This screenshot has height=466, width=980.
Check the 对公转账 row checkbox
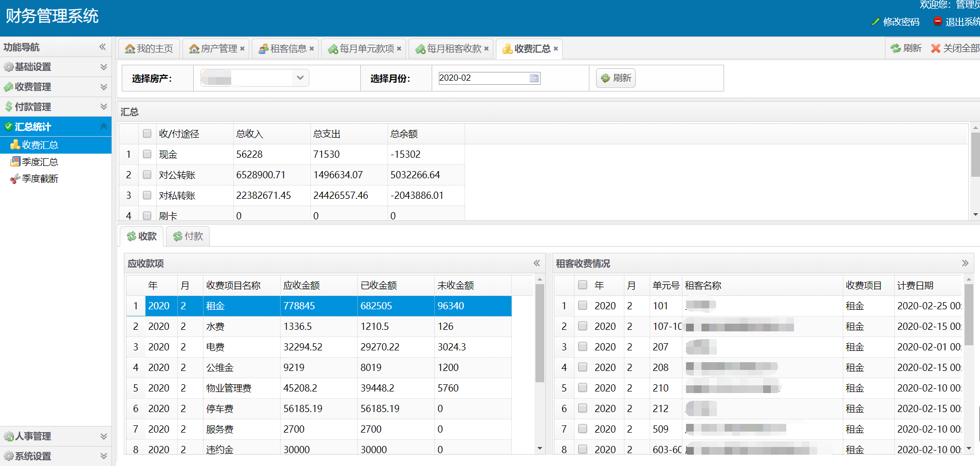[x=147, y=175]
